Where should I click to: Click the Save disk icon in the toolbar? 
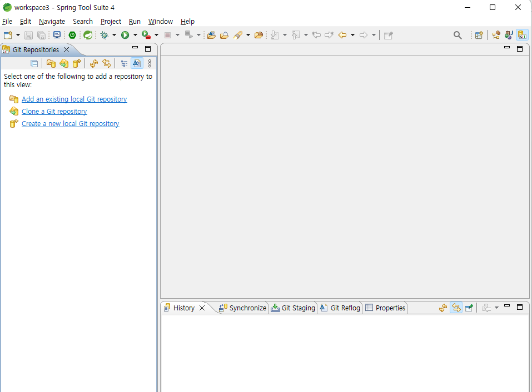28,35
